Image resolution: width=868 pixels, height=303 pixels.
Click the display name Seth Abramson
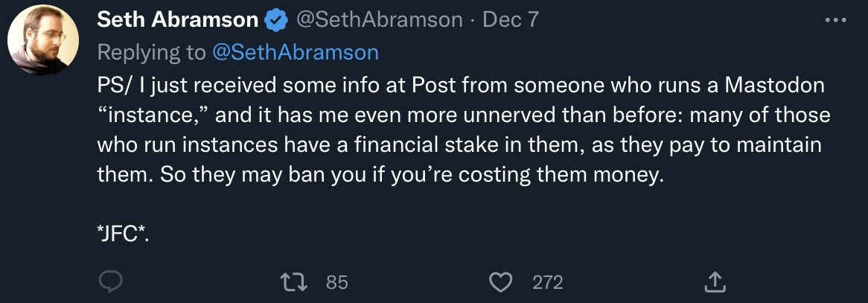click(x=177, y=21)
